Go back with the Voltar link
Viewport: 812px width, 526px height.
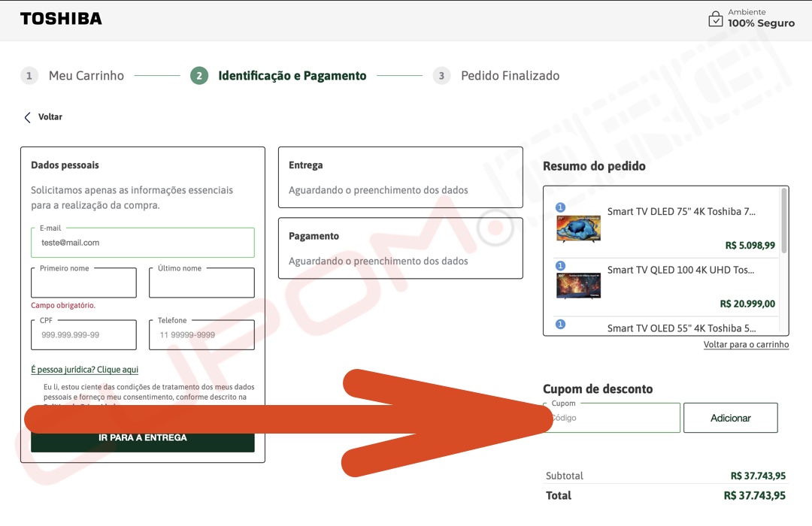tap(50, 117)
